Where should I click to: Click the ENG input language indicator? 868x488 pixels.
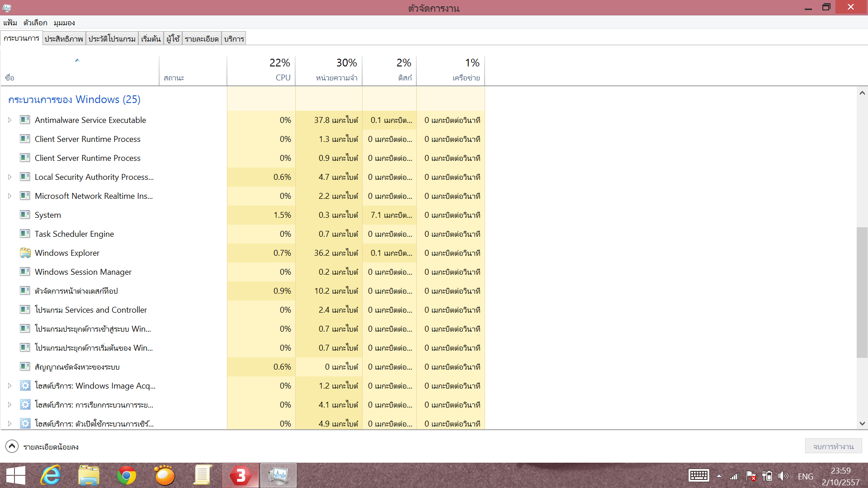coord(805,476)
